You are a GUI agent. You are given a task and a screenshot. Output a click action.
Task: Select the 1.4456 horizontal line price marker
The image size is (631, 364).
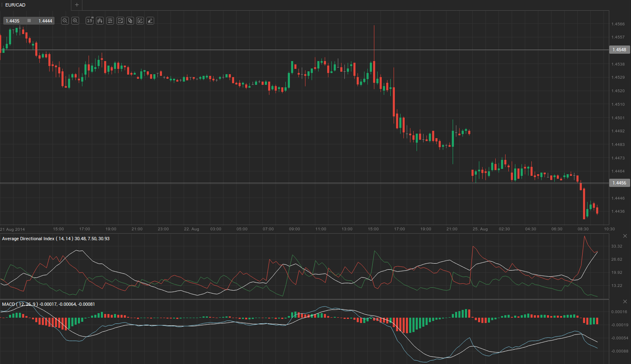(x=619, y=183)
